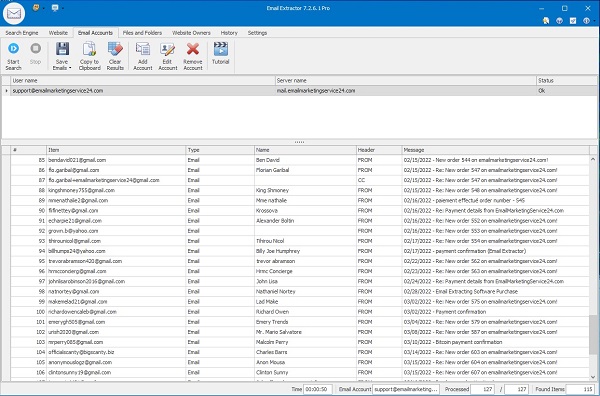Image resolution: width=600 pixels, height=396 pixels.
Task: Open dropdown arrow beside the skin icon
Action: (x=43, y=8)
